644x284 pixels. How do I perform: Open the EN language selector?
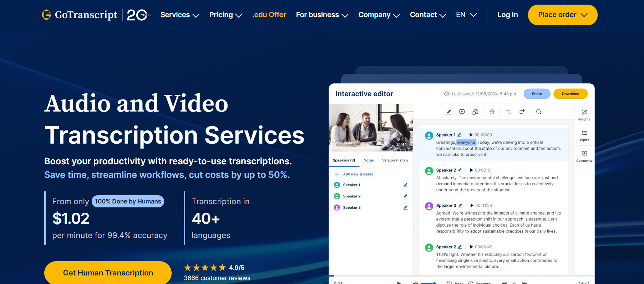[466, 15]
